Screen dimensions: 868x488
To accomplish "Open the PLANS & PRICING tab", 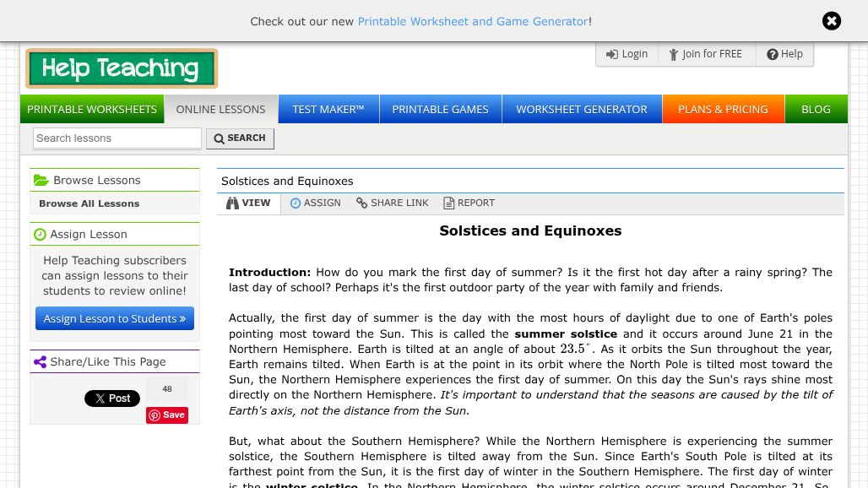I will [723, 109].
